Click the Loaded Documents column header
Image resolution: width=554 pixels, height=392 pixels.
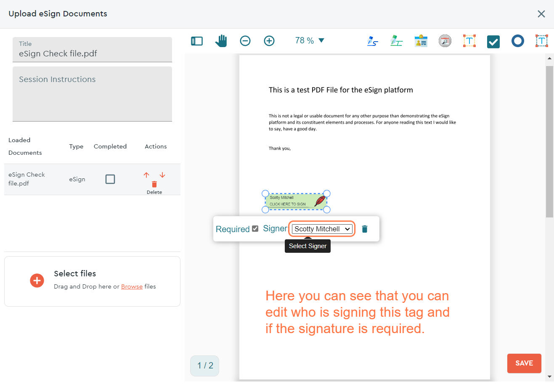25,146
